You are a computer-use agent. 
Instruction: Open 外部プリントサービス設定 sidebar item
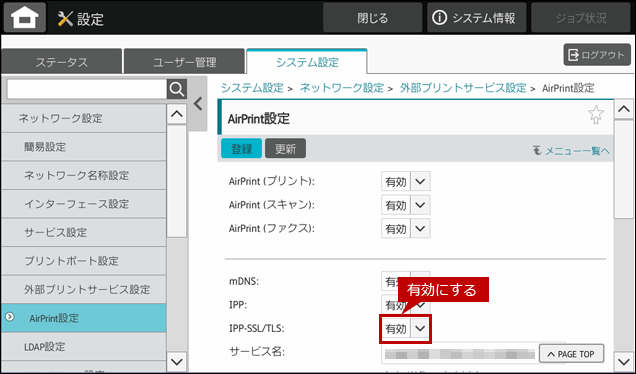click(84, 289)
